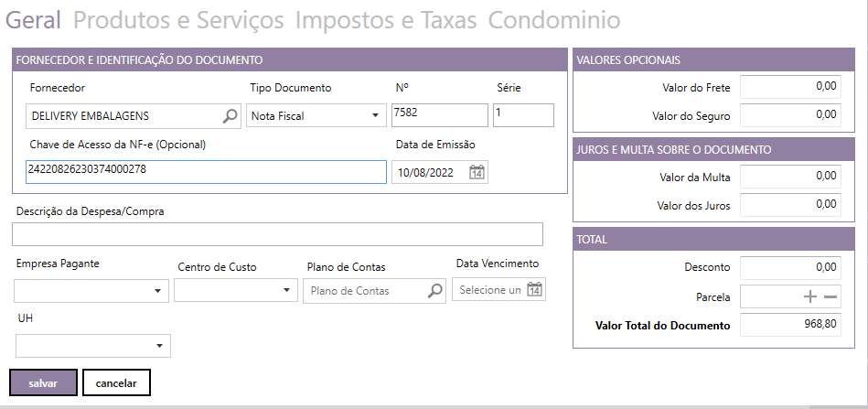Go to the Condominio tab
The width and height of the screenshot is (868, 409).
click(553, 20)
